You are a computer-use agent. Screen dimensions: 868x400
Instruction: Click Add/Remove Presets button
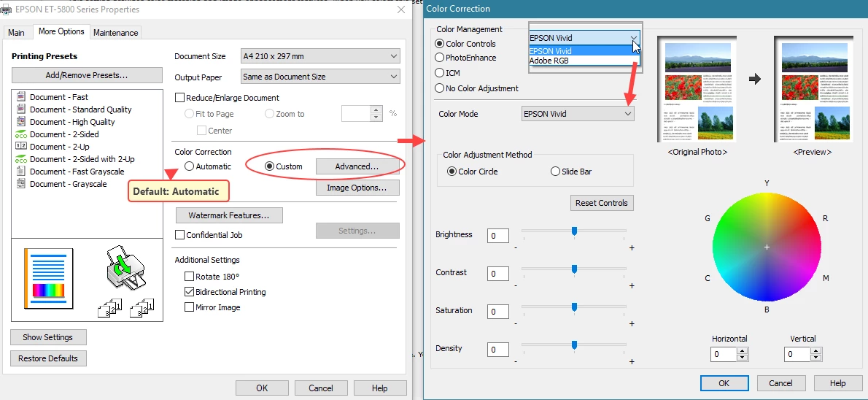pyautogui.click(x=87, y=75)
